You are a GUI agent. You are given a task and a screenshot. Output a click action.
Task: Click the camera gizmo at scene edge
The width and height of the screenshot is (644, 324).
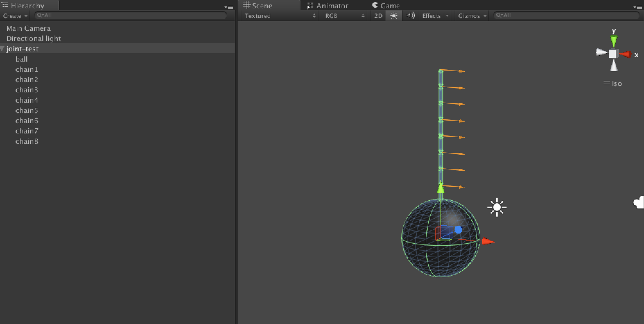639,203
